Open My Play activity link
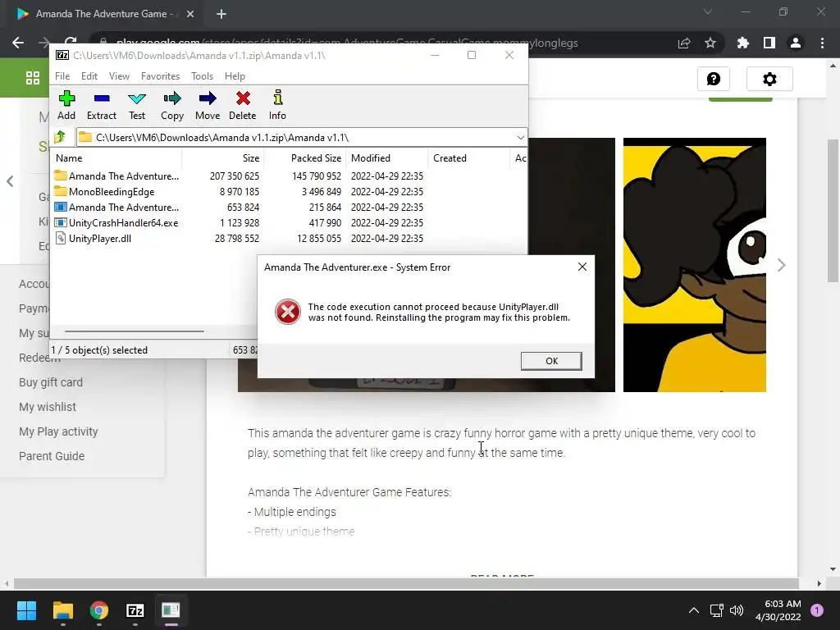 pyautogui.click(x=58, y=431)
